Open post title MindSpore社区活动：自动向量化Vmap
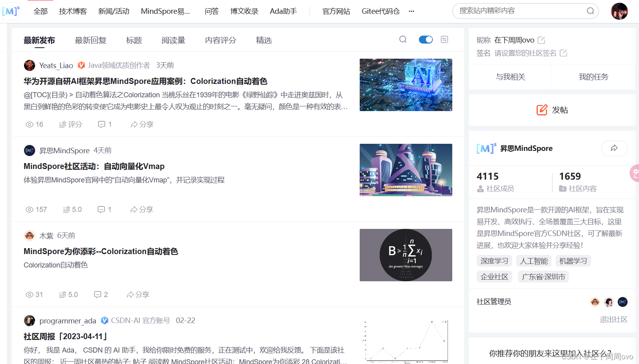 coord(94,166)
